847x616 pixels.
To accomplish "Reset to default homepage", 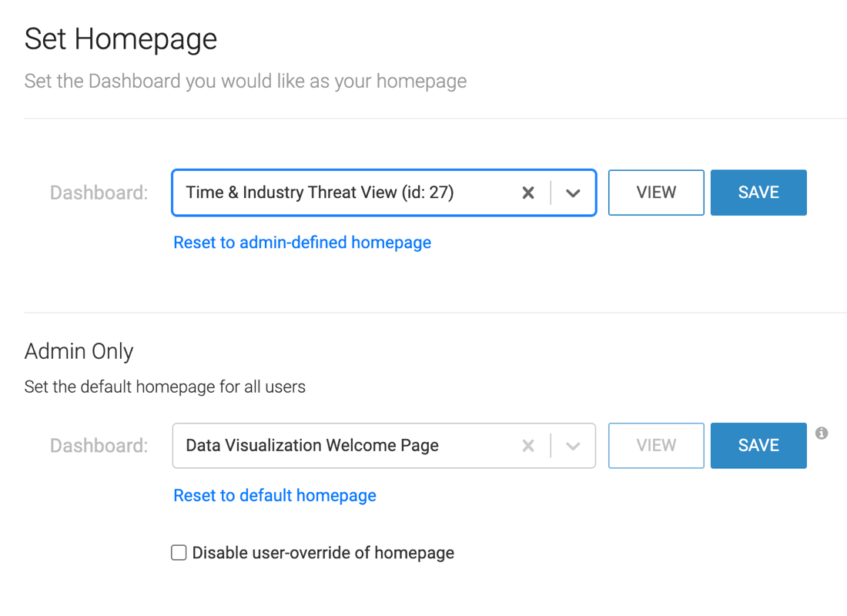I will coord(275,495).
